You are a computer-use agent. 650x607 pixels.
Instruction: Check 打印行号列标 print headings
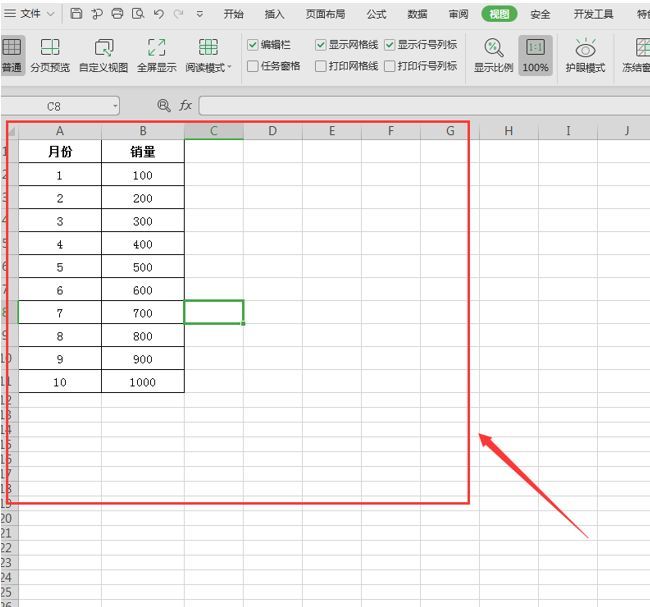tap(389, 66)
